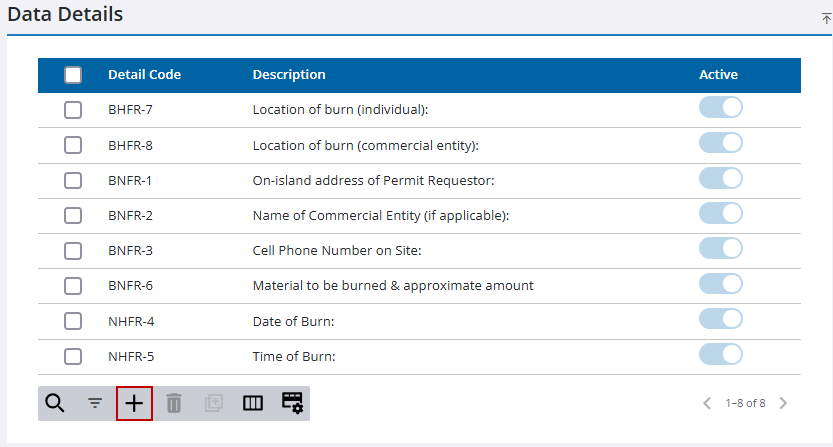
Task: Go to previous page of results
Action: coord(707,403)
